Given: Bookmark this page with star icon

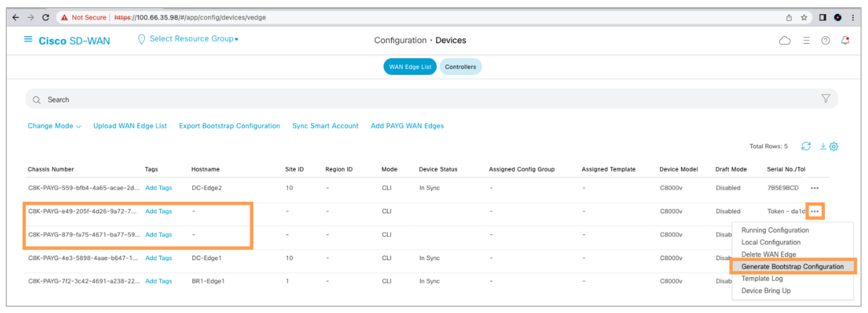Looking at the screenshot, I should (804, 17).
